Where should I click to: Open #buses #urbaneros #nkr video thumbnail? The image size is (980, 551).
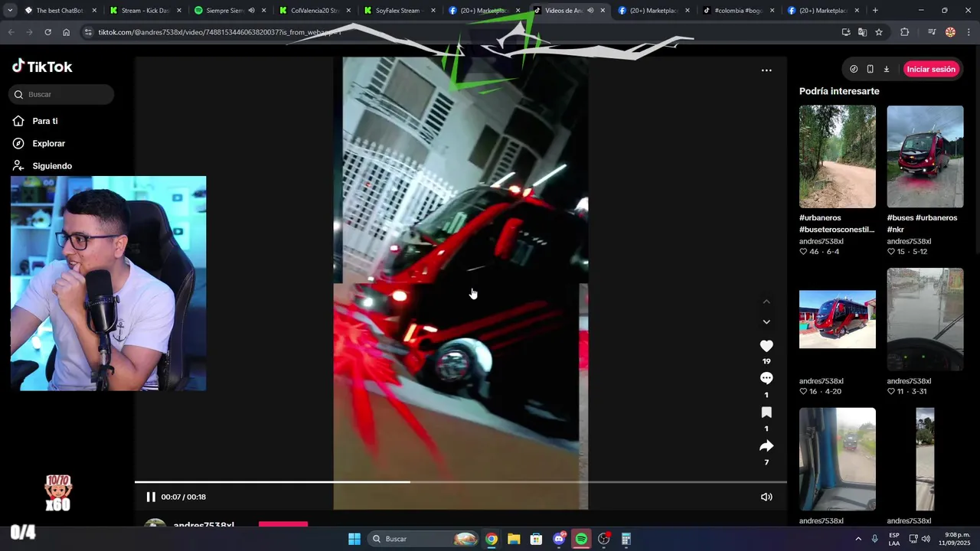point(925,156)
